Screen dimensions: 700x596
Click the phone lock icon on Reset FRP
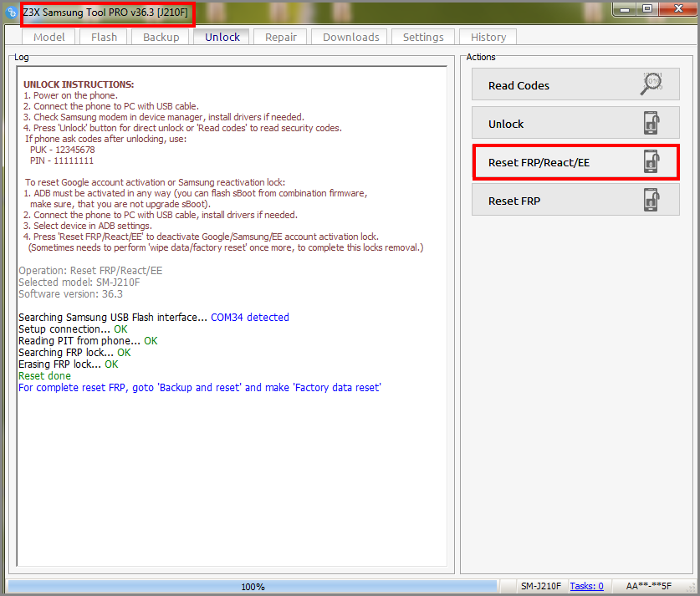(x=651, y=200)
